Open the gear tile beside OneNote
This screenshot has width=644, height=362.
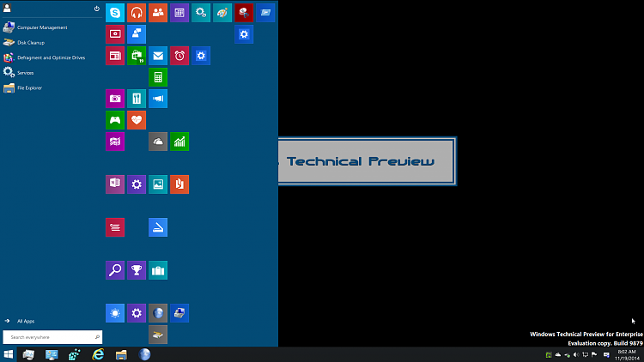137,184
